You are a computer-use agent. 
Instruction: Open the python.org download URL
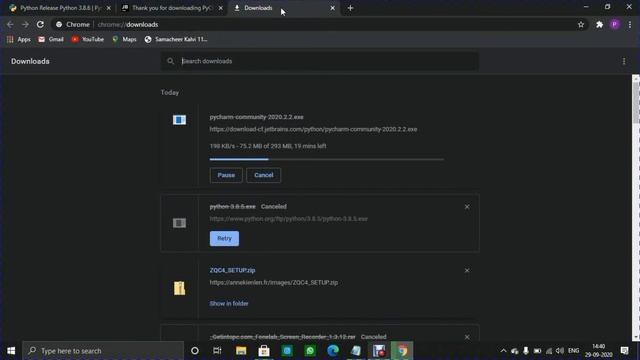[x=289, y=219]
